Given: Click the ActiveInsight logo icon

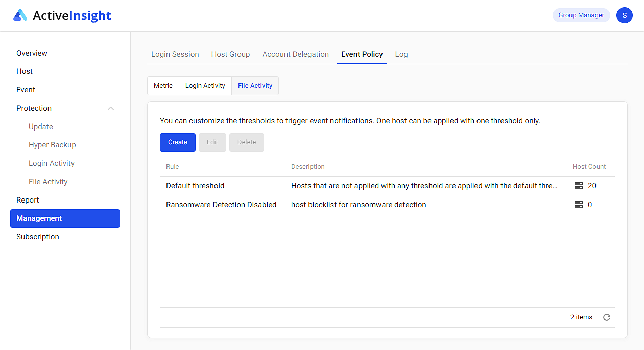Looking at the screenshot, I should pos(20,15).
